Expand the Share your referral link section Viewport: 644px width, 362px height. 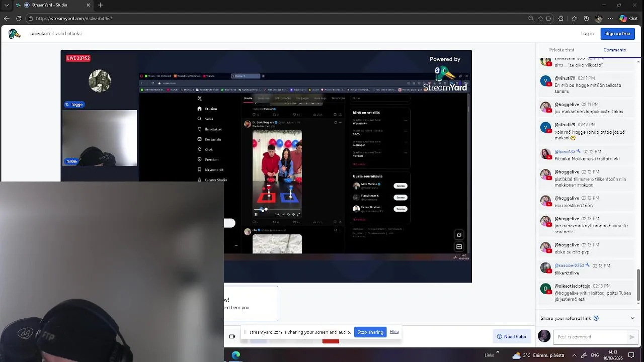tap(632, 318)
